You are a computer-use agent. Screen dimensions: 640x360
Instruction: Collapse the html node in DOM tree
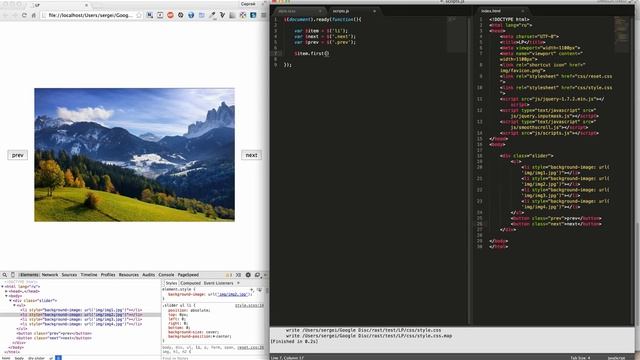tap(2, 287)
